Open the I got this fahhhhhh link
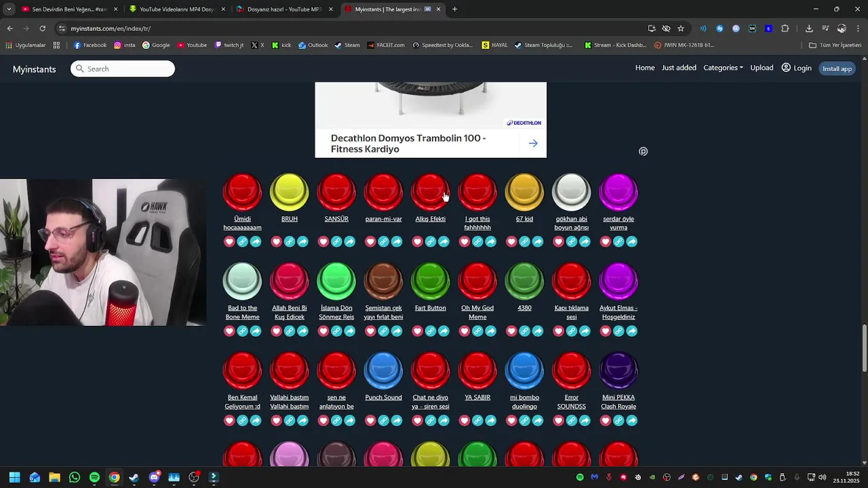Screen dimensions: 868x488 tap(477, 223)
